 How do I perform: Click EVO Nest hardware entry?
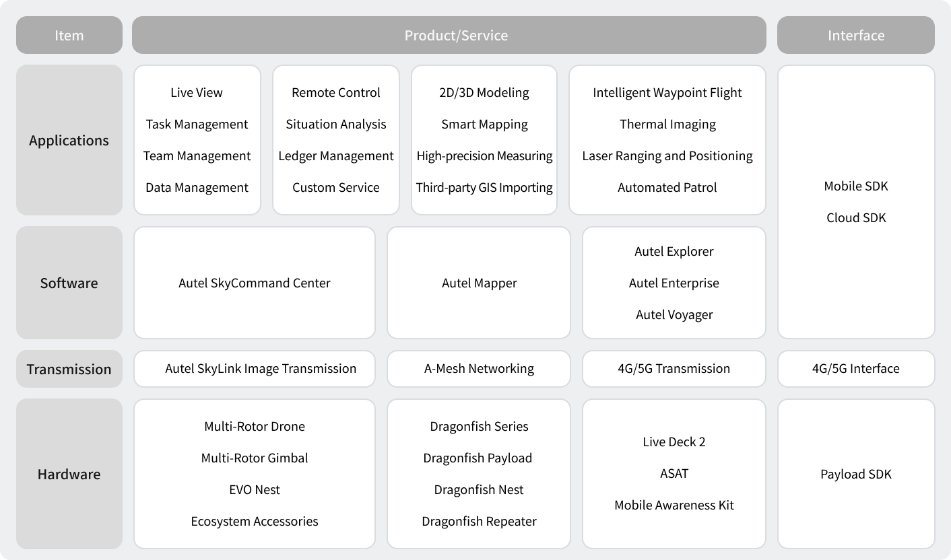pos(255,489)
